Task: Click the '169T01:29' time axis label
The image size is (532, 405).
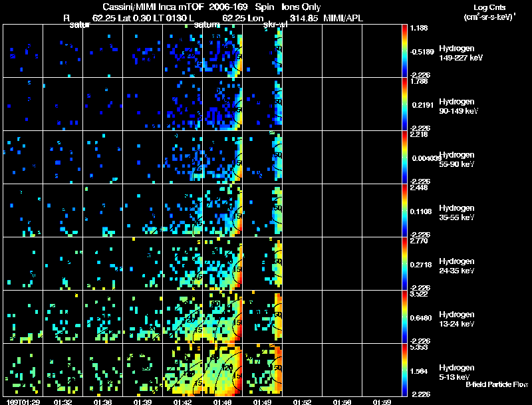Action: click(x=23, y=402)
